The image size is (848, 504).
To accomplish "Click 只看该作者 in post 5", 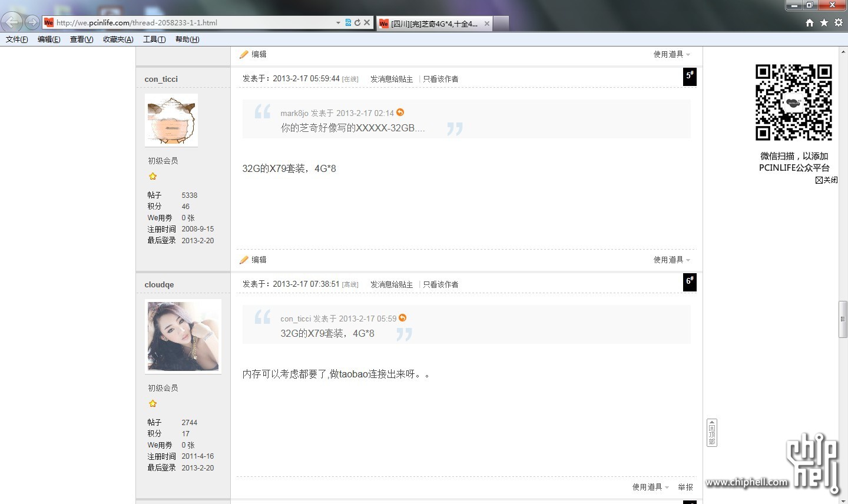I will (440, 79).
